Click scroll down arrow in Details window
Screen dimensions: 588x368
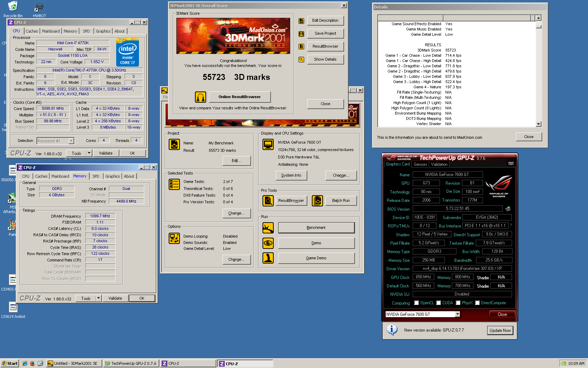[x=539, y=124]
